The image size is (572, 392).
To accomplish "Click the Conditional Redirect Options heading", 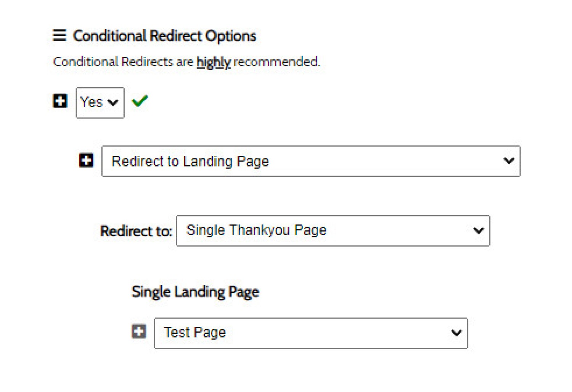I will [165, 36].
